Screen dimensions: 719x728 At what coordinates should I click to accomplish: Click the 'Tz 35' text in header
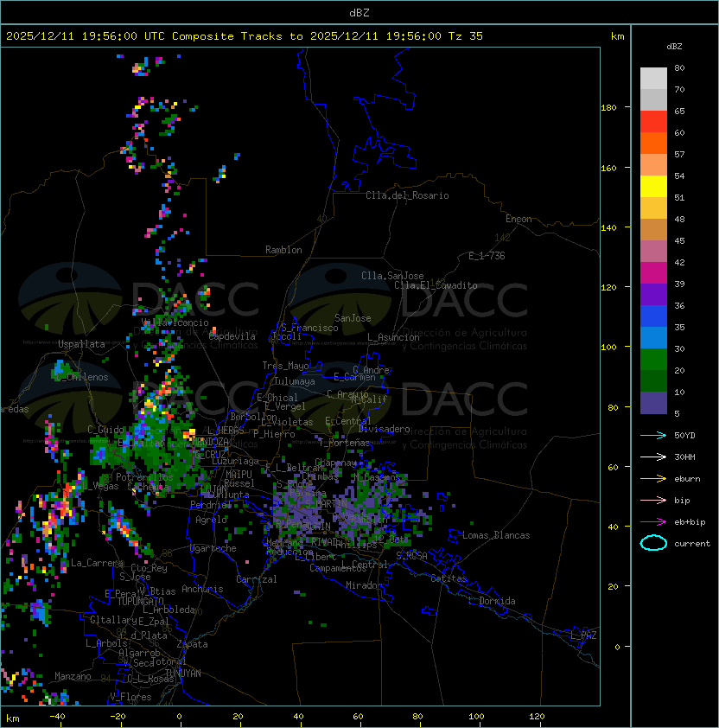466,36
